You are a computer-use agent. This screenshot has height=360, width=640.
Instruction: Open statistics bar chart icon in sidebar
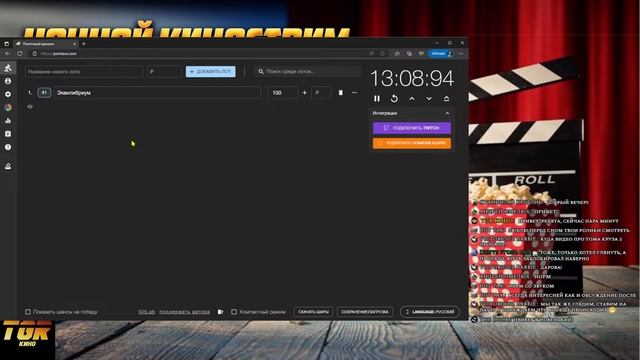coord(8,120)
